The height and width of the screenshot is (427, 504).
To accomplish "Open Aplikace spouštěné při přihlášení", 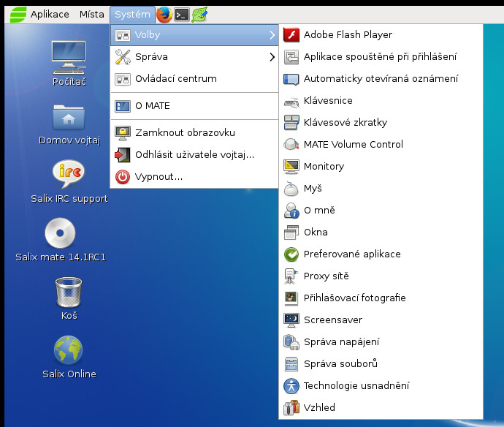I will tap(381, 56).
